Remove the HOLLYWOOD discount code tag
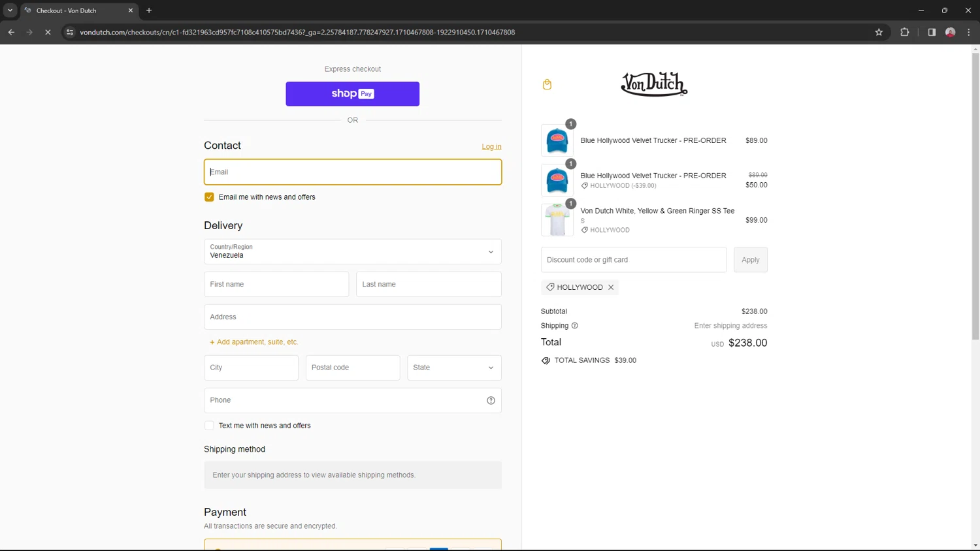This screenshot has width=980, height=551. (x=611, y=287)
